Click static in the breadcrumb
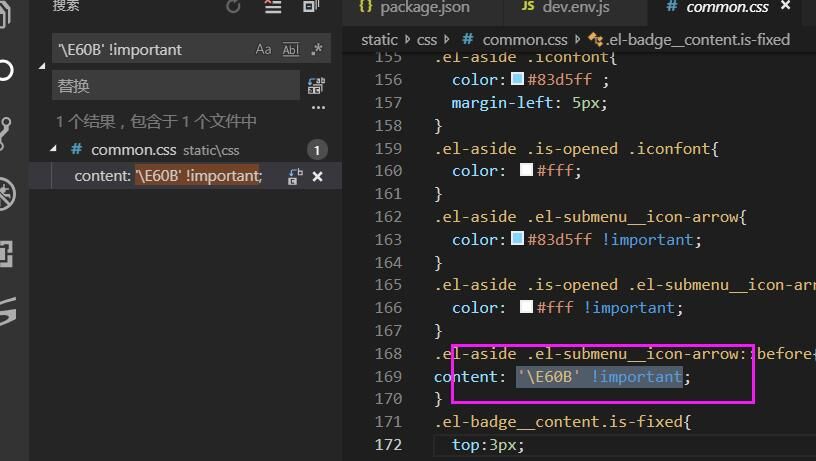This screenshot has height=461, width=816. click(379, 40)
